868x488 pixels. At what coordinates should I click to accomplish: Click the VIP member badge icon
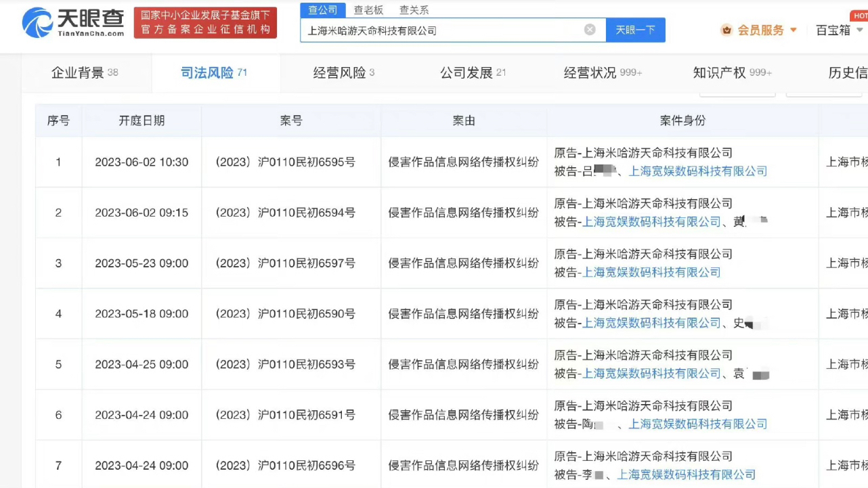tap(726, 30)
